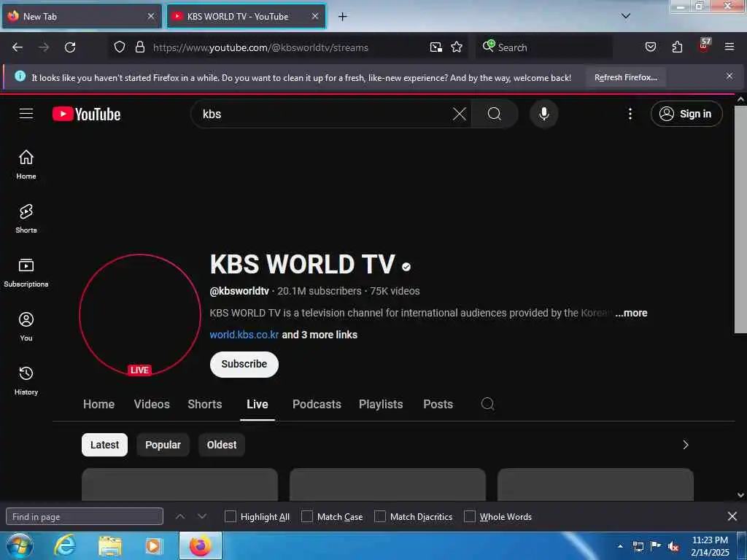Image resolution: width=747 pixels, height=560 pixels.
Task: Go to Home in the sidebar
Action: (x=26, y=165)
